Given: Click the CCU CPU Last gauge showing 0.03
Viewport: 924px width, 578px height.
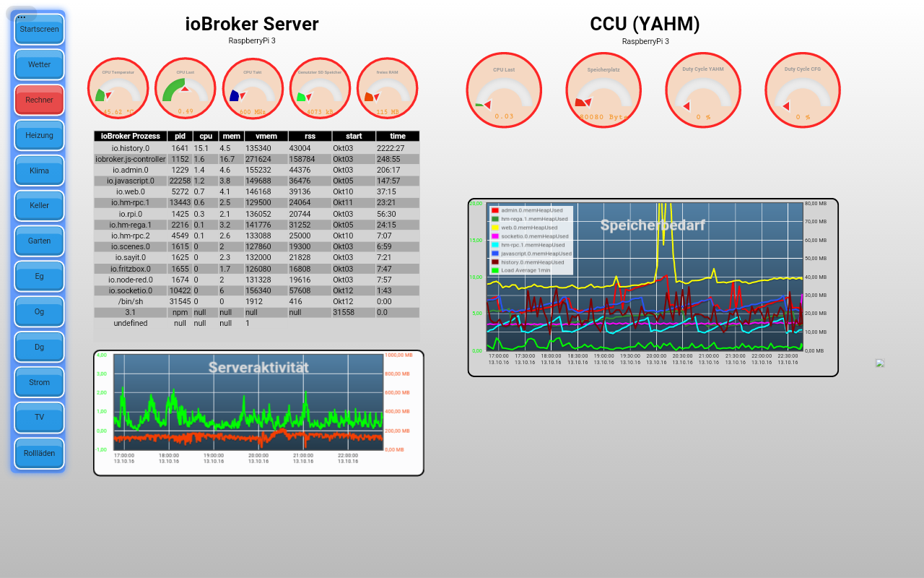Looking at the screenshot, I should (504, 90).
